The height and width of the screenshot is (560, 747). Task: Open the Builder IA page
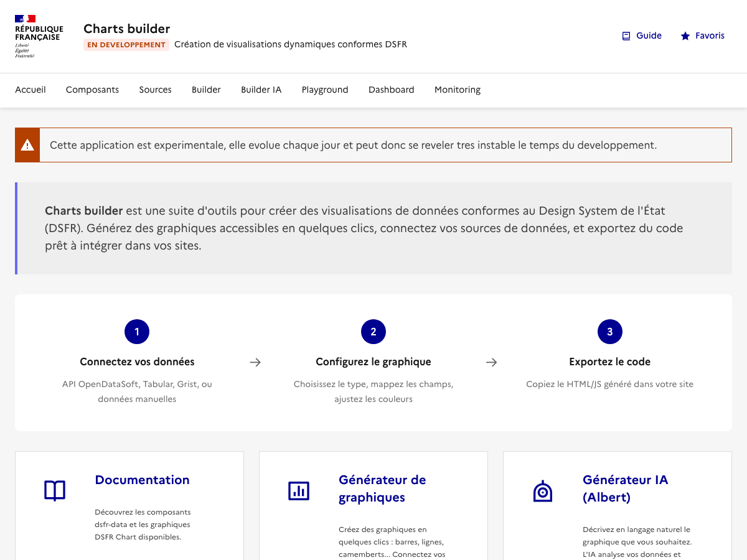tap(261, 90)
